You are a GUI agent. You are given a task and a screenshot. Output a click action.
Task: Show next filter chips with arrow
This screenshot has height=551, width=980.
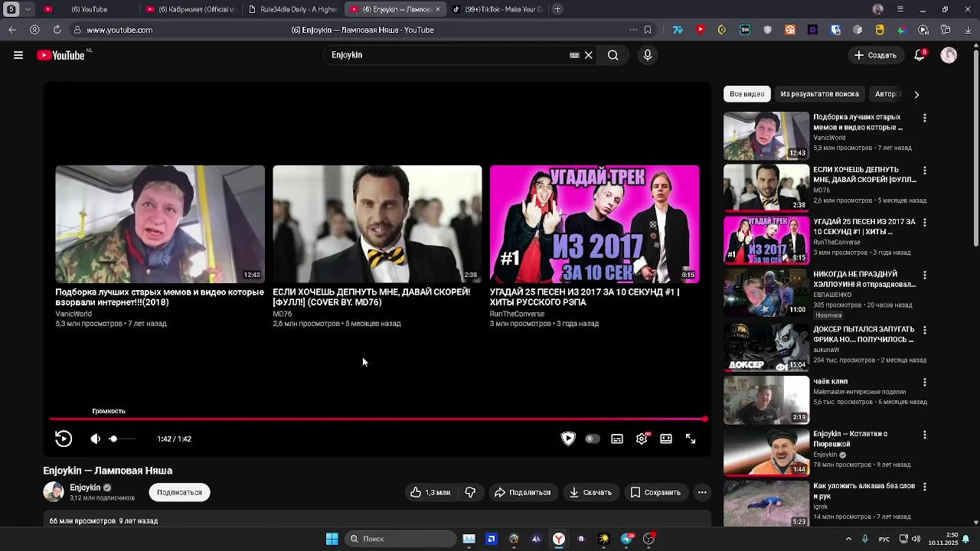coord(916,94)
